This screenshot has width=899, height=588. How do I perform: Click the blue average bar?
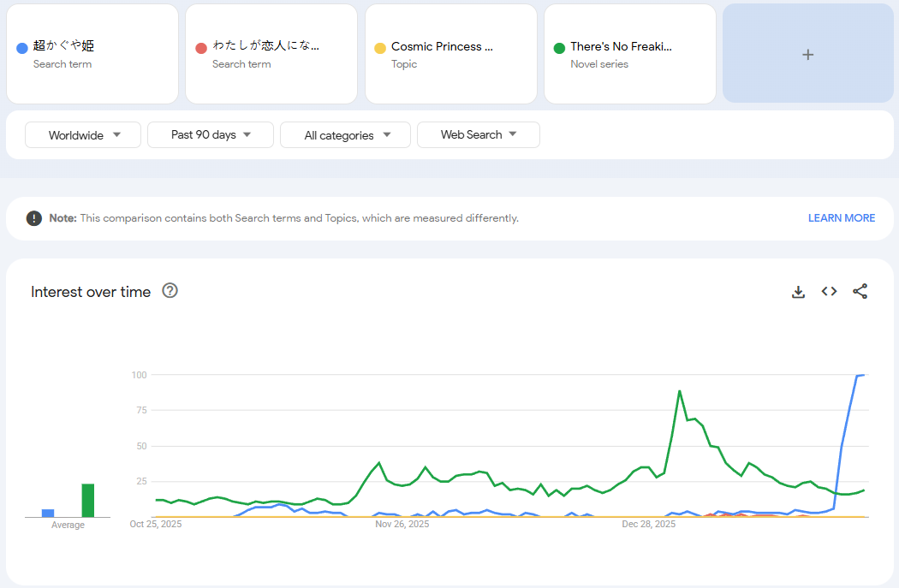coord(48,513)
